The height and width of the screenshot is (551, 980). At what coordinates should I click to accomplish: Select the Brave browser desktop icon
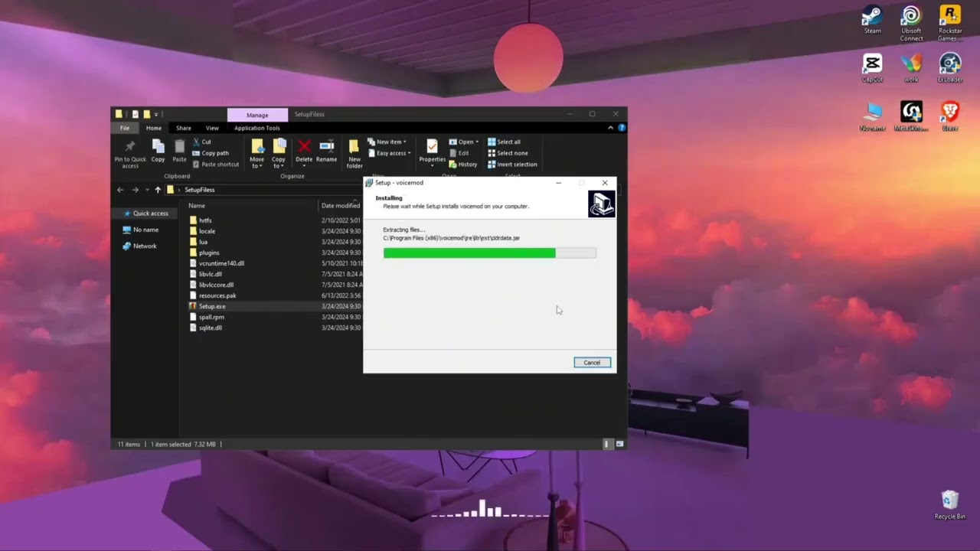pyautogui.click(x=949, y=116)
